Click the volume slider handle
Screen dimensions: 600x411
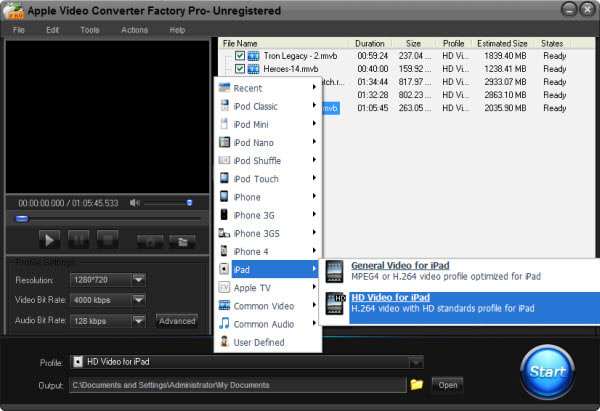pyautogui.click(x=189, y=203)
